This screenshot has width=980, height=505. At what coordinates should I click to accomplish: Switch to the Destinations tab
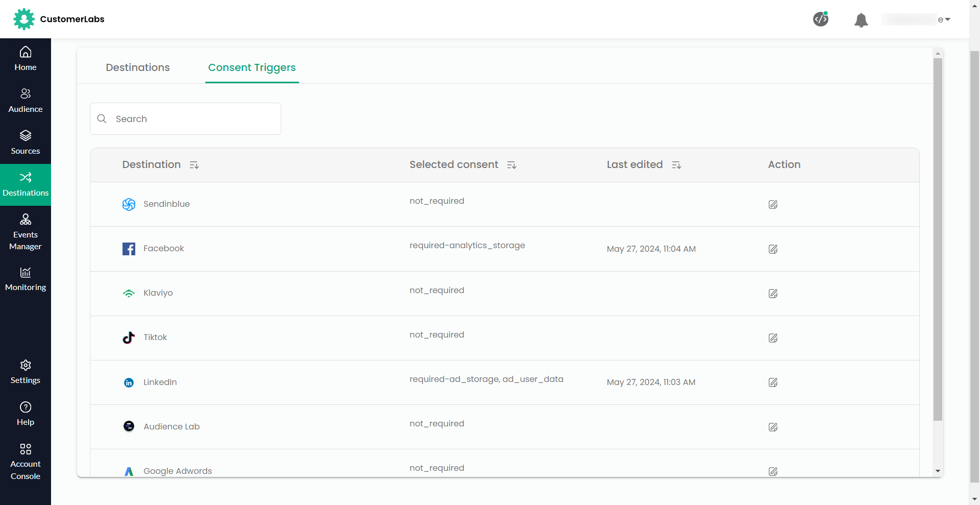pos(138,67)
